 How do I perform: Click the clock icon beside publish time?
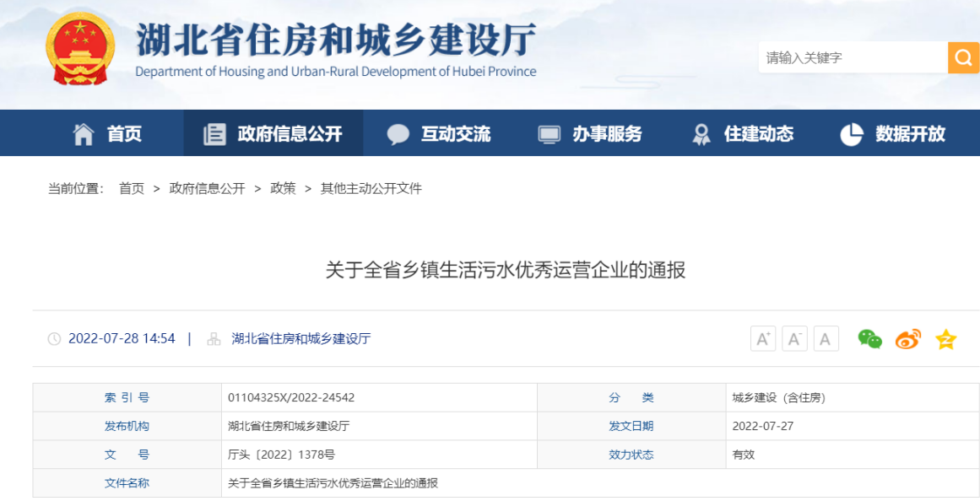coord(54,338)
